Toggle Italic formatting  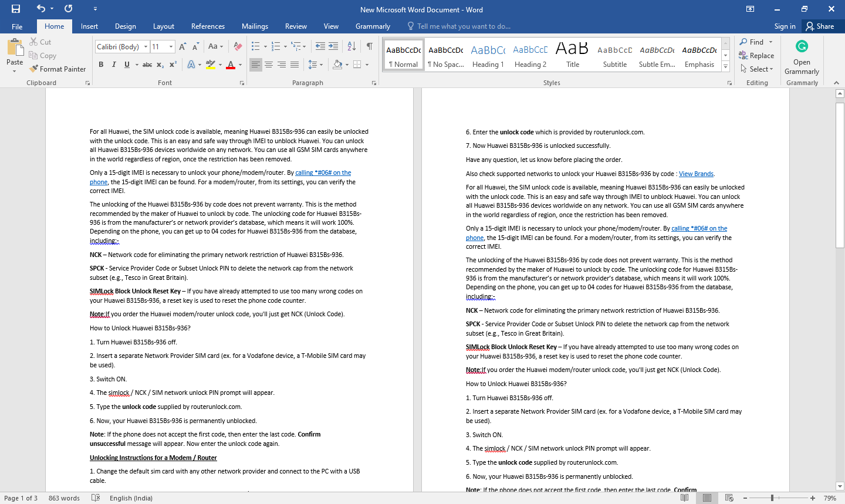[x=114, y=65]
